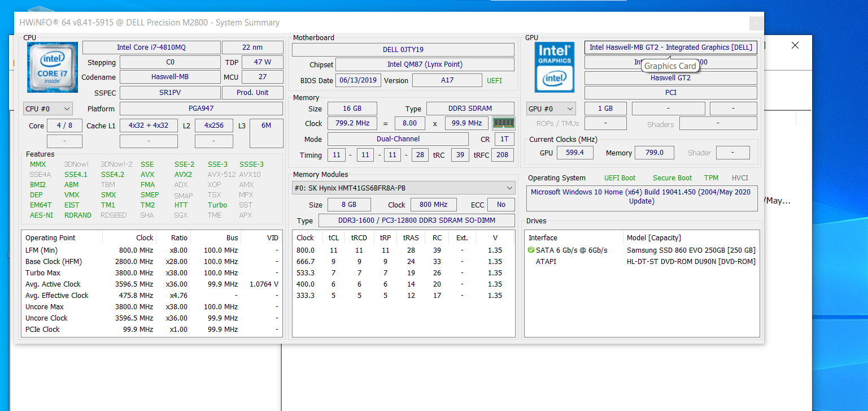Click the Stepping value C0
Screen dimensions: 868x411
click(170, 62)
